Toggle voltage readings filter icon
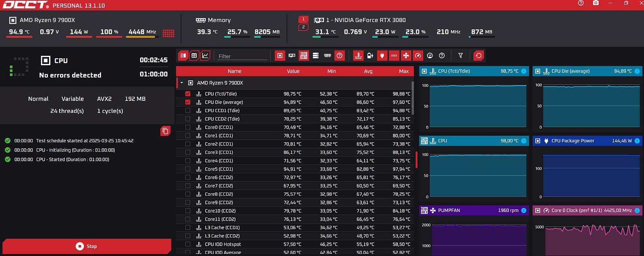Viewport: 644px width, 256px height. (x=394, y=55)
